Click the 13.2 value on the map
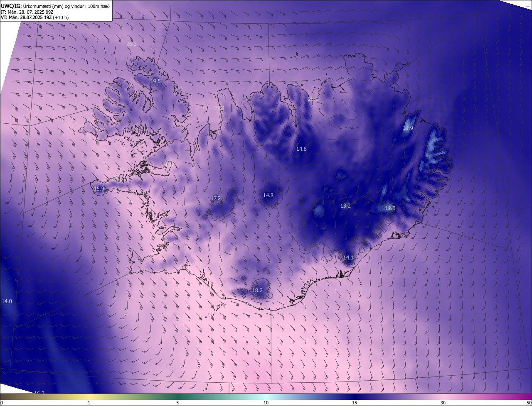 [x=345, y=205]
